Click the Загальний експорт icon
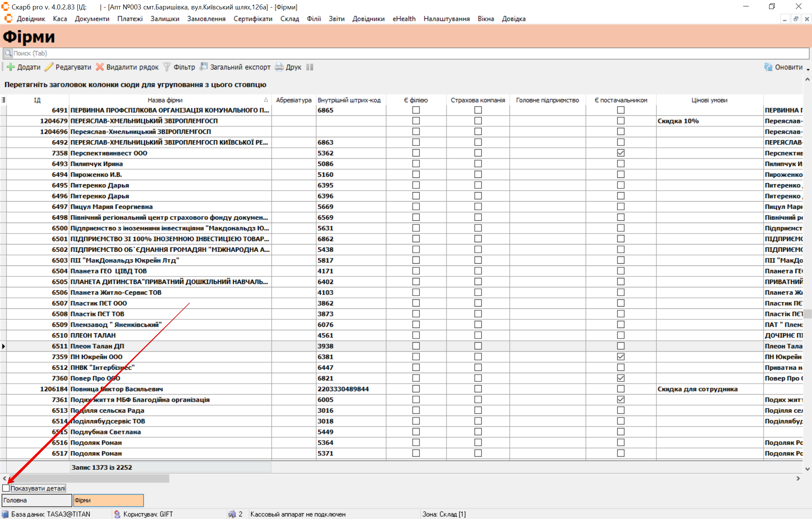812x519 pixels. click(x=203, y=67)
